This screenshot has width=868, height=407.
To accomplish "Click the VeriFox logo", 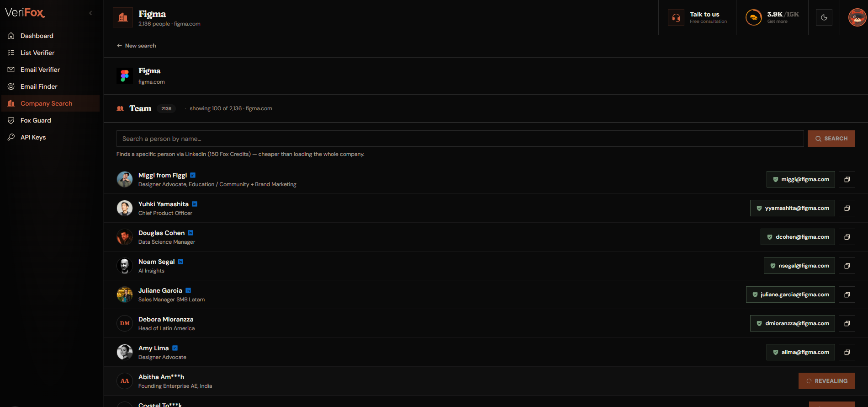I will (x=25, y=13).
